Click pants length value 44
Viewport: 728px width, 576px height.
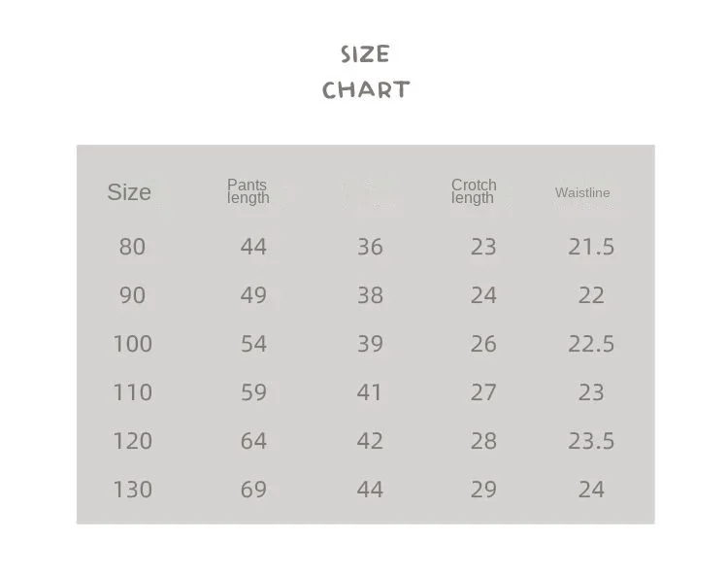point(253,247)
